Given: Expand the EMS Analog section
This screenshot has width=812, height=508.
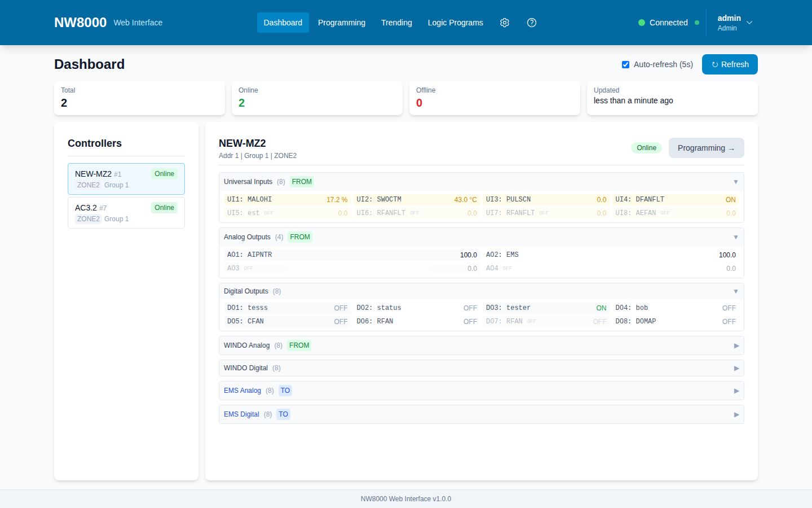Looking at the screenshot, I should (481, 391).
